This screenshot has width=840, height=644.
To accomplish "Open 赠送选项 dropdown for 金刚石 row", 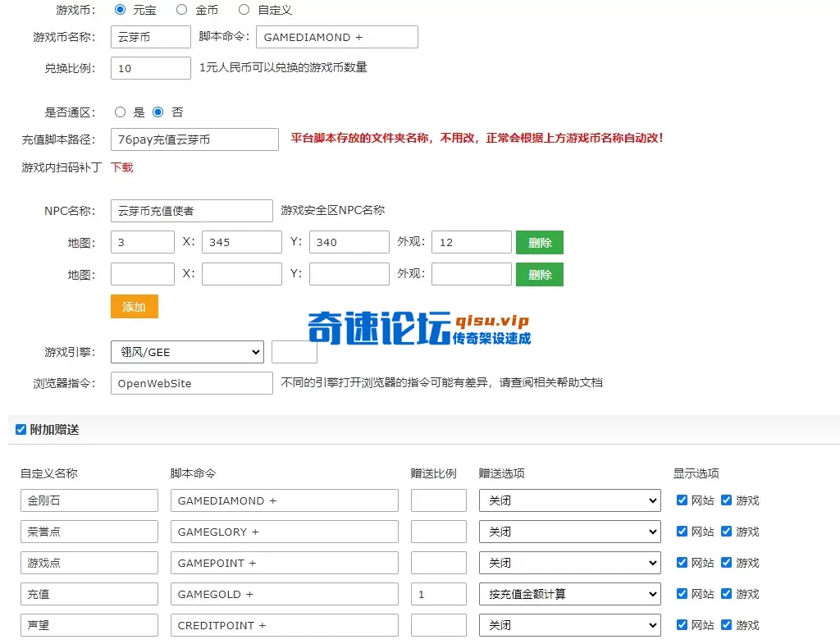I will (x=569, y=500).
